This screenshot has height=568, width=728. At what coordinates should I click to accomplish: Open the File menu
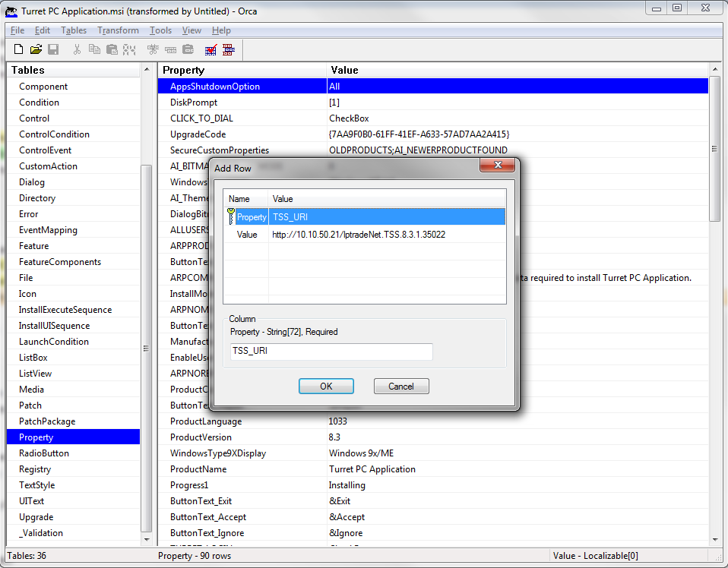click(x=17, y=30)
